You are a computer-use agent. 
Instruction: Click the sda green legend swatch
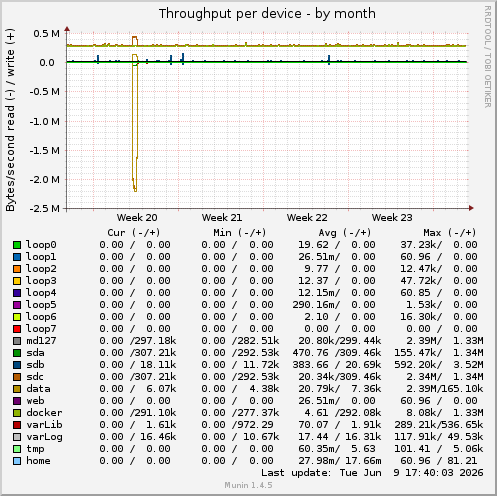point(17,353)
